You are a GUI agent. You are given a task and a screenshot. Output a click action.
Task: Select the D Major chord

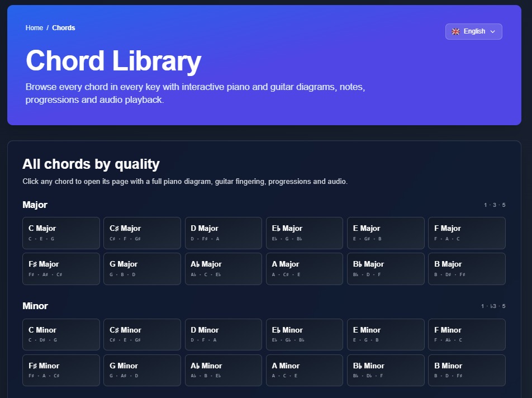(223, 233)
